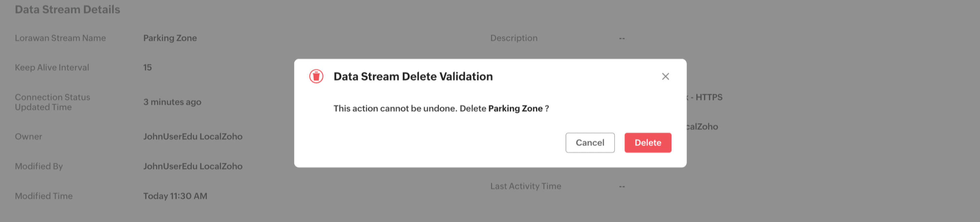Click the Modified Time value Today 11:30 AM
This screenshot has height=222, width=980.
pos(175,196)
